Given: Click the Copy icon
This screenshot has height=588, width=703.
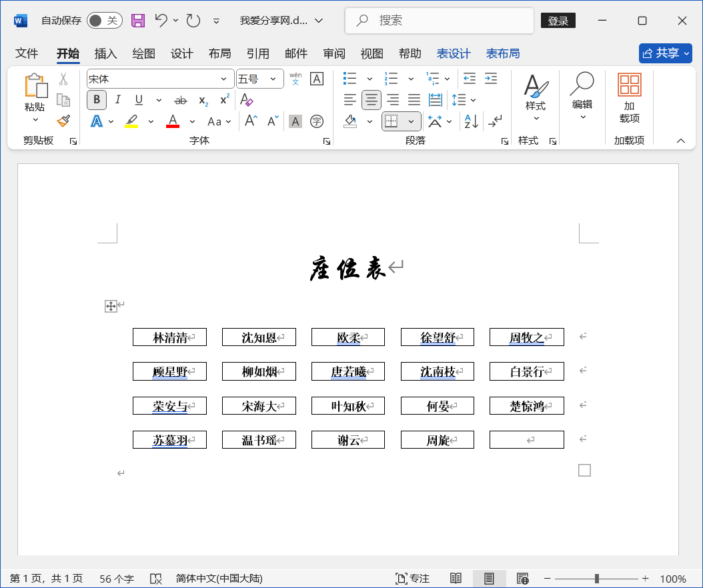Looking at the screenshot, I should tap(63, 101).
